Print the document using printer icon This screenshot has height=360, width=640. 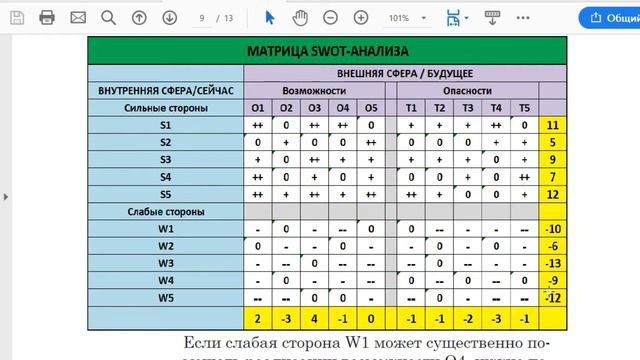click(x=47, y=18)
